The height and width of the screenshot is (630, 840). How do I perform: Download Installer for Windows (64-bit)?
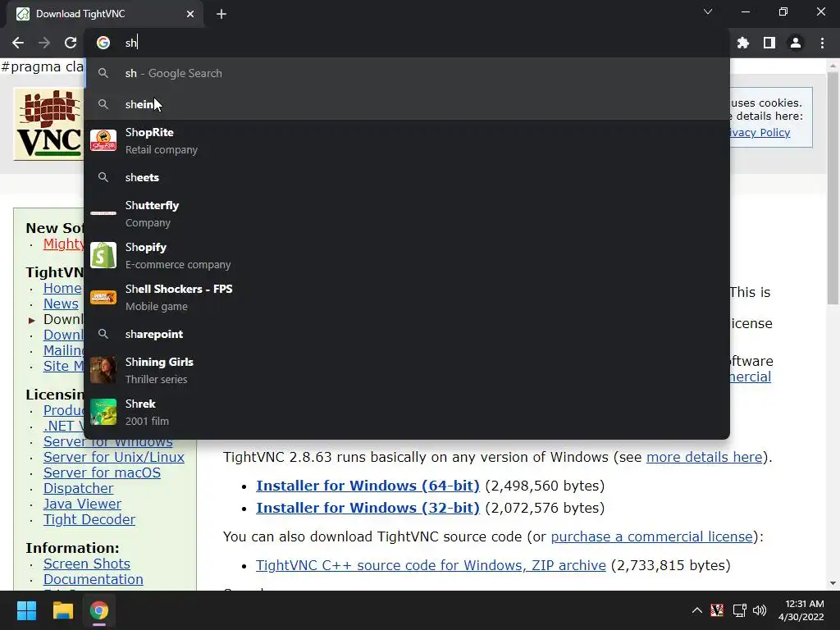(x=367, y=486)
